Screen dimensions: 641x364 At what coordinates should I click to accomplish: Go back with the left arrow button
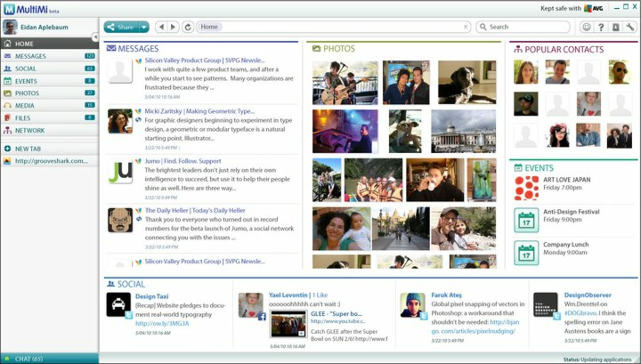click(x=161, y=27)
